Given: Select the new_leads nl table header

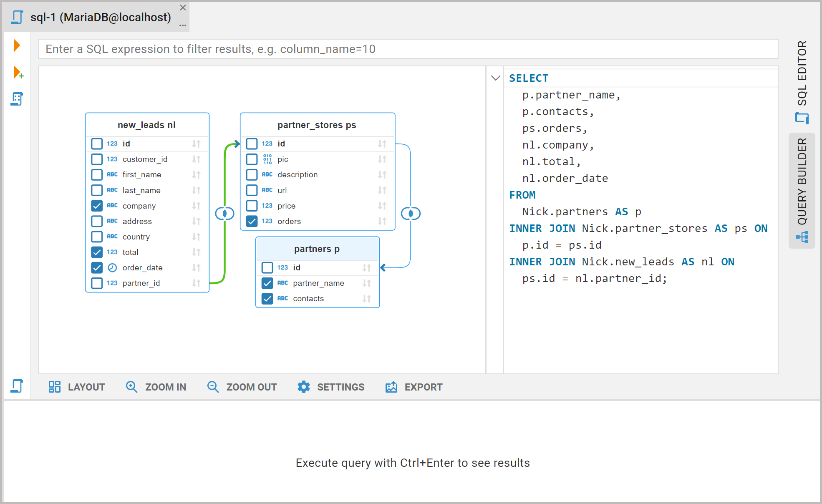Looking at the screenshot, I should pos(147,125).
